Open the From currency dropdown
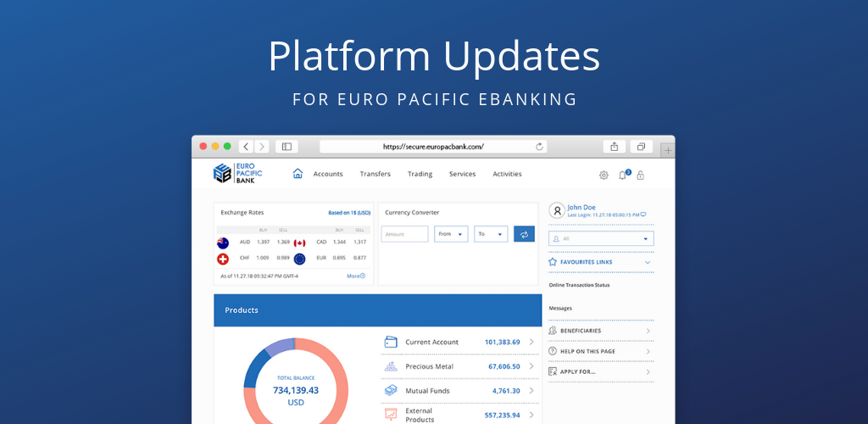868x424 pixels. coord(451,234)
